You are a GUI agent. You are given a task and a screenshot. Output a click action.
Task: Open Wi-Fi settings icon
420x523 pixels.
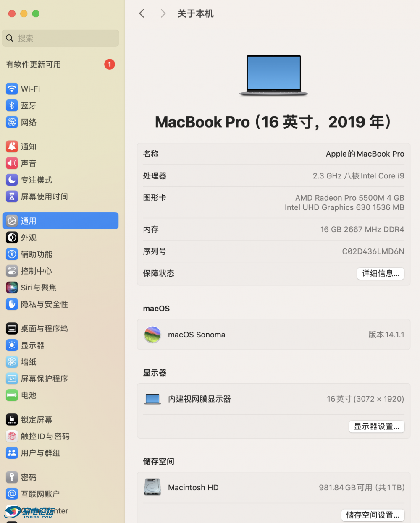click(x=12, y=89)
